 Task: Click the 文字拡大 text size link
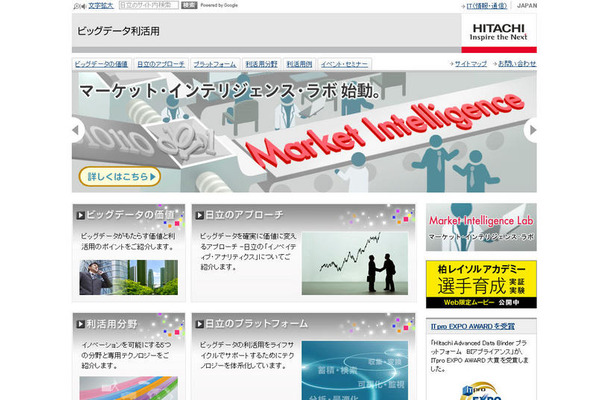(101, 5)
